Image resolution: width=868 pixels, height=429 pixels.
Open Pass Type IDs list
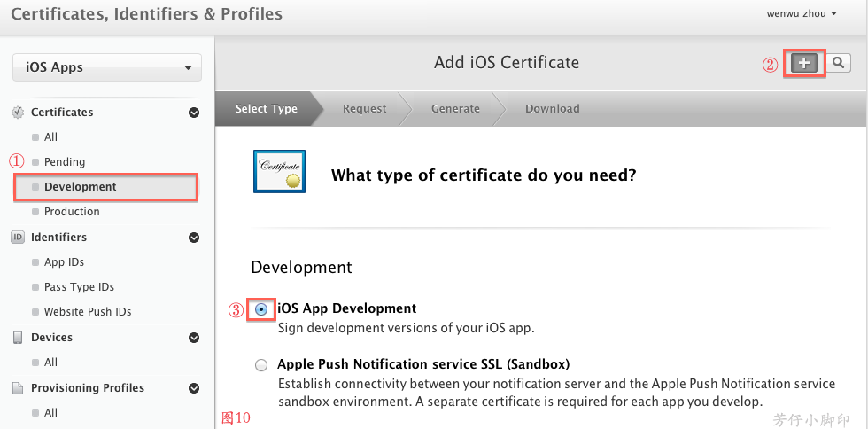pos(79,287)
